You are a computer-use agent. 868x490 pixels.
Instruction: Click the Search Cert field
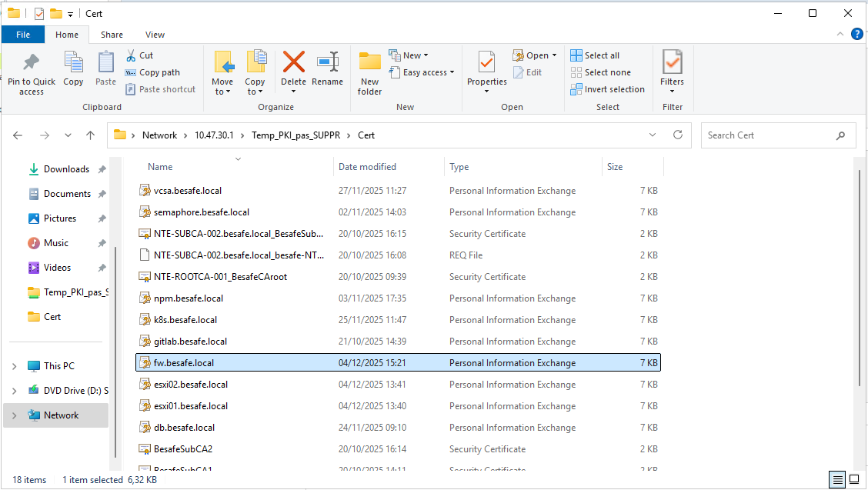pos(778,135)
